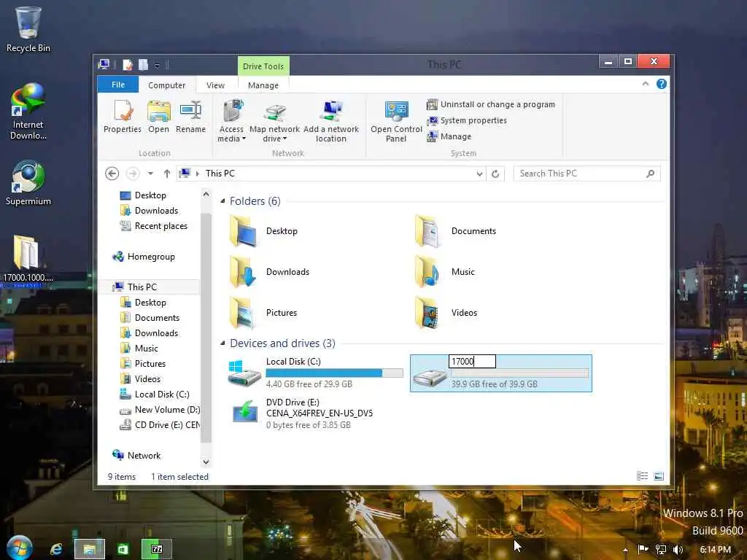The width and height of the screenshot is (747, 560).
Task: Select Recent places in navigation pane
Action: (x=153, y=226)
